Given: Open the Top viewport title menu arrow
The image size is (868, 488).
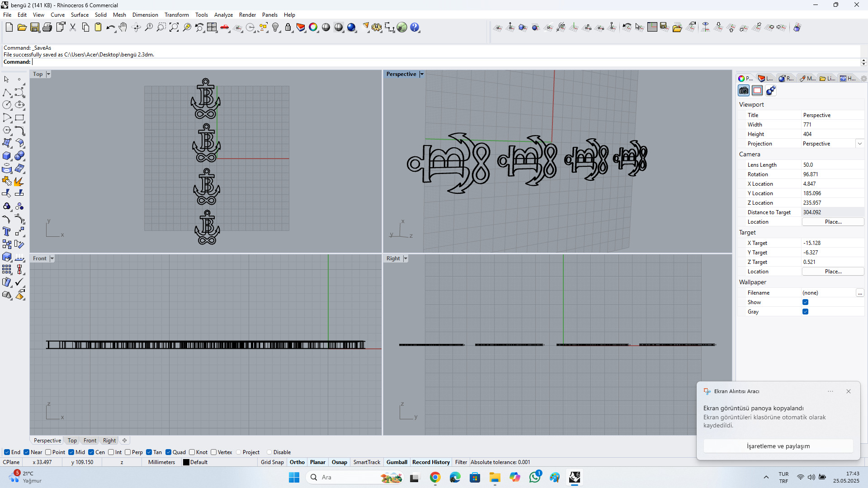Looking at the screenshot, I should point(48,74).
